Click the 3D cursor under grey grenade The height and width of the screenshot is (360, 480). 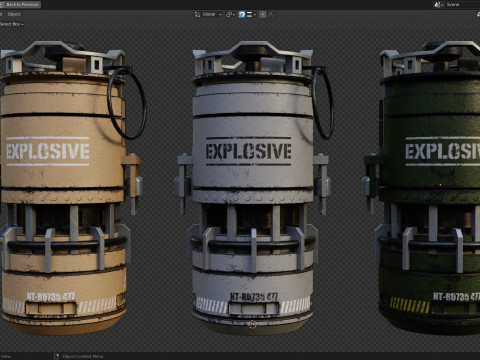[x=253, y=324]
